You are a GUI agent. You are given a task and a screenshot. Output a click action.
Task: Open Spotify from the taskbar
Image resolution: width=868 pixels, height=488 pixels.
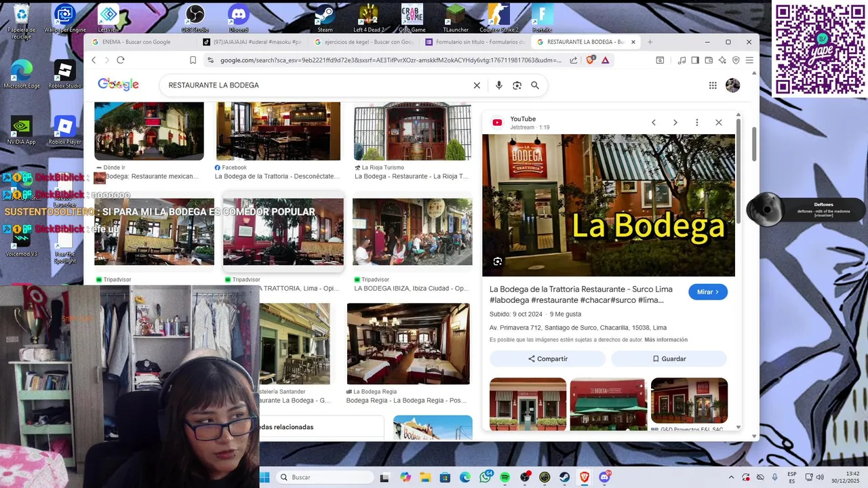point(505,477)
